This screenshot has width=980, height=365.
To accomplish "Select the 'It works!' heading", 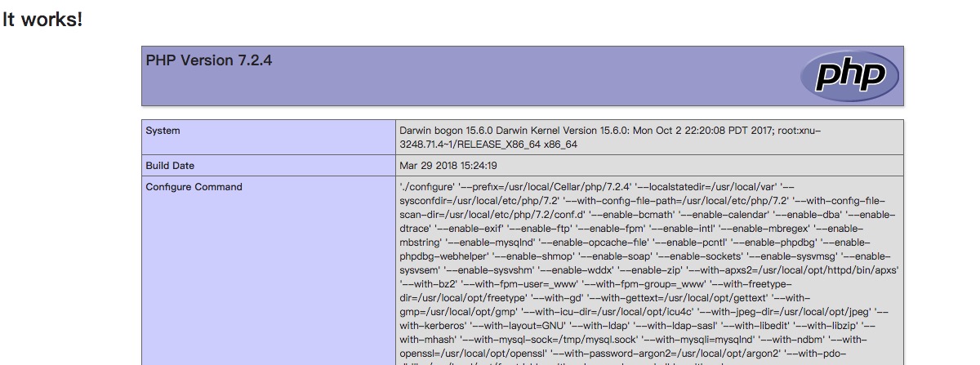I will (42, 20).
